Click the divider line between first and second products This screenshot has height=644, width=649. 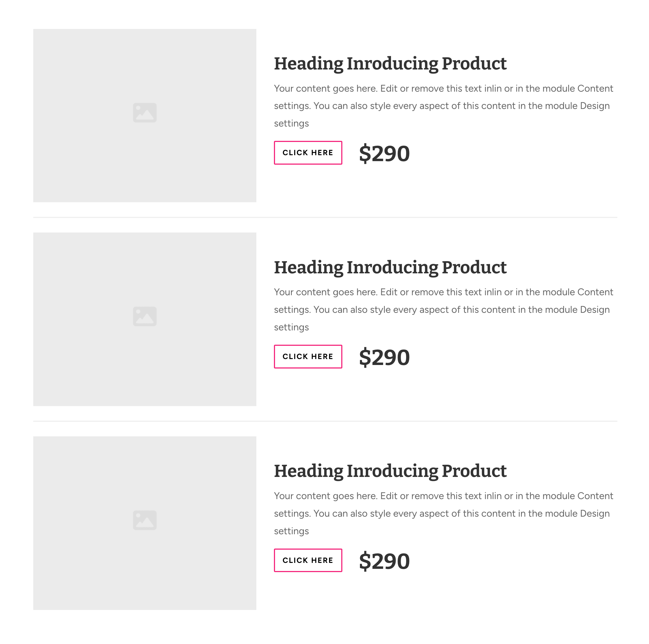tap(325, 217)
